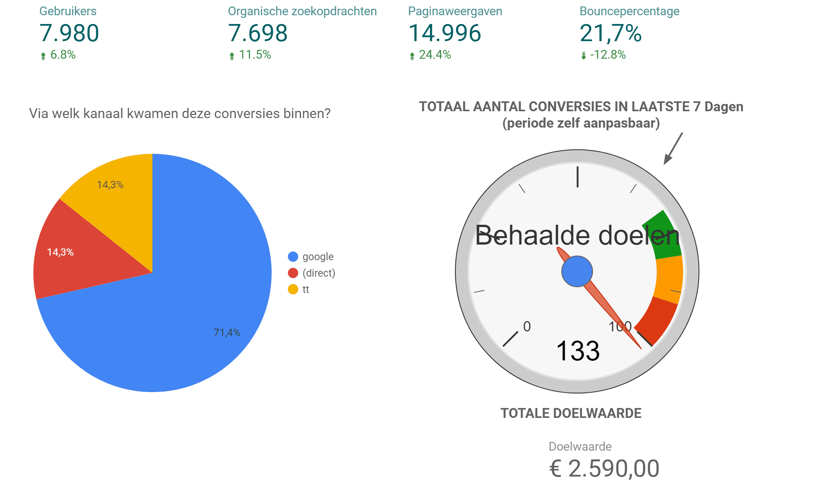Image resolution: width=832 pixels, height=504 pixels.
Task: Click the red (direct) legend swatch
Action: point(293,273)
